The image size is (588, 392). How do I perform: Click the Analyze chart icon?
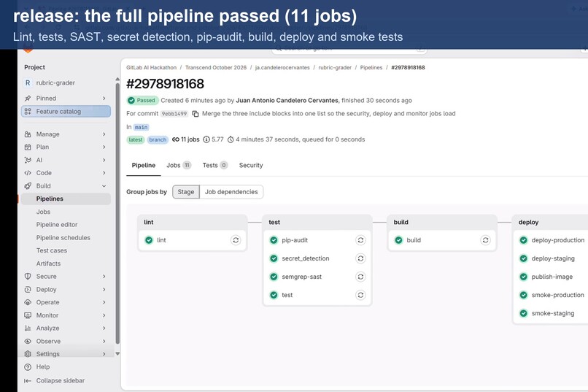28,328
